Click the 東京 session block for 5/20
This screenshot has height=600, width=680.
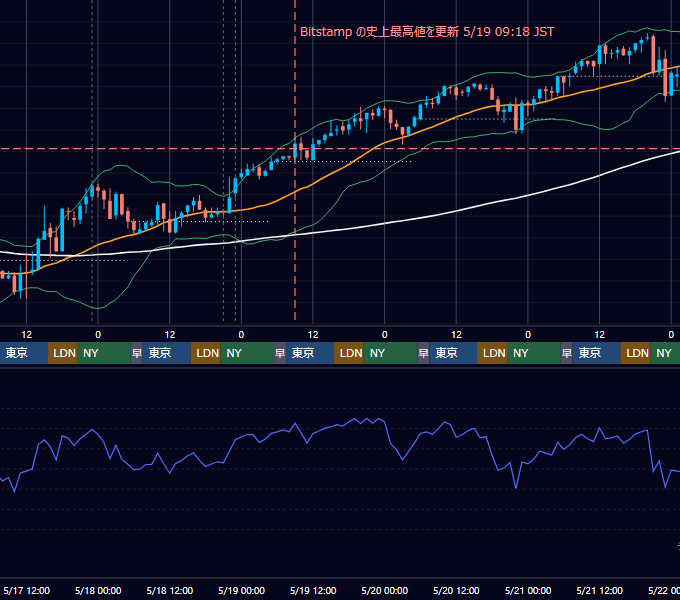(x=453, y=353)
